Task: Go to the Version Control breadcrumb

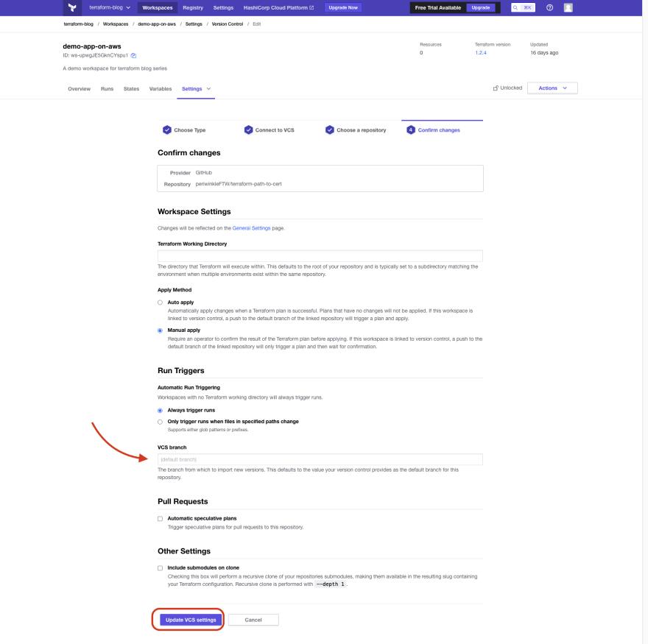Action: pos(228,24)
